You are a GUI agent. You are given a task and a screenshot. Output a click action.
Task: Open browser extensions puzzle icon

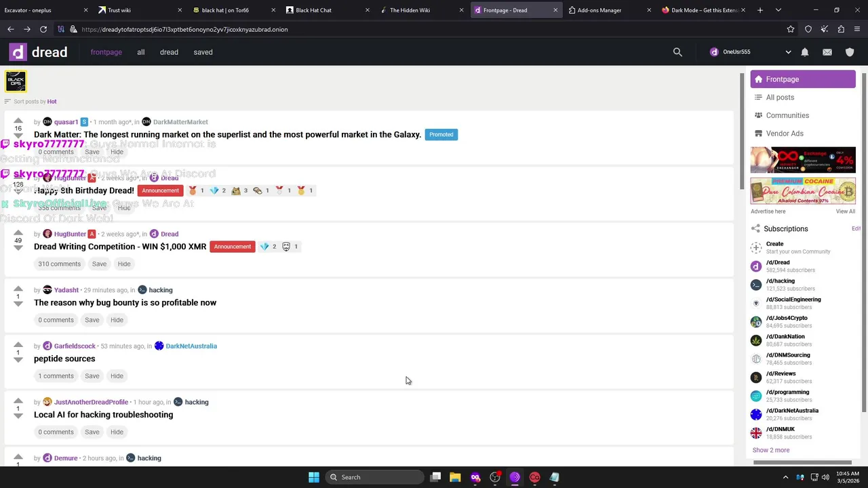point(841,29)
